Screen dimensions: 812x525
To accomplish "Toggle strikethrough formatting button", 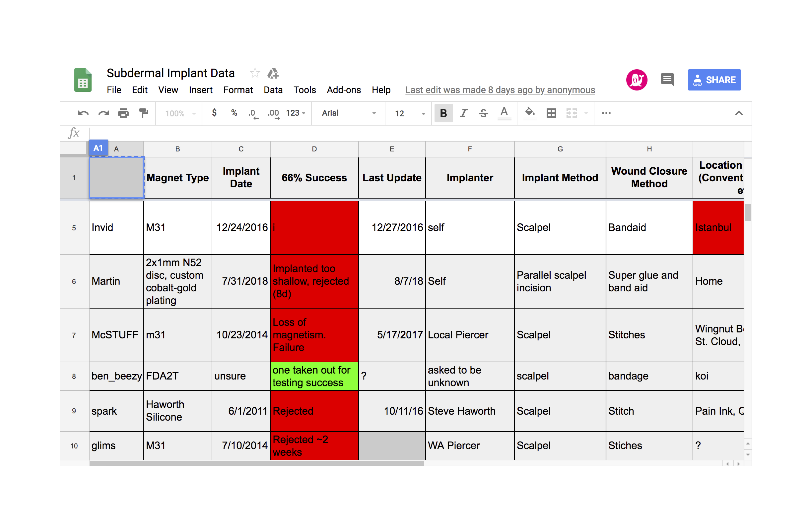I will point(483,113).
